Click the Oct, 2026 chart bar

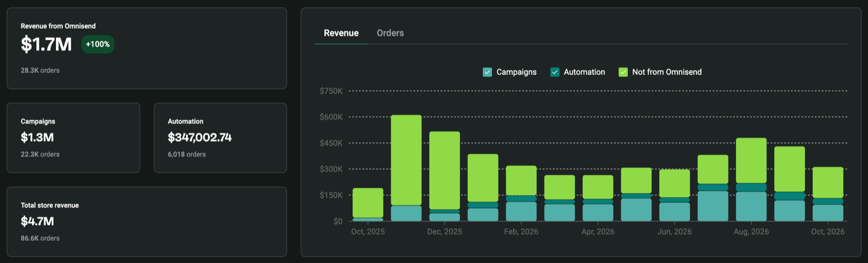coord(828,194)
